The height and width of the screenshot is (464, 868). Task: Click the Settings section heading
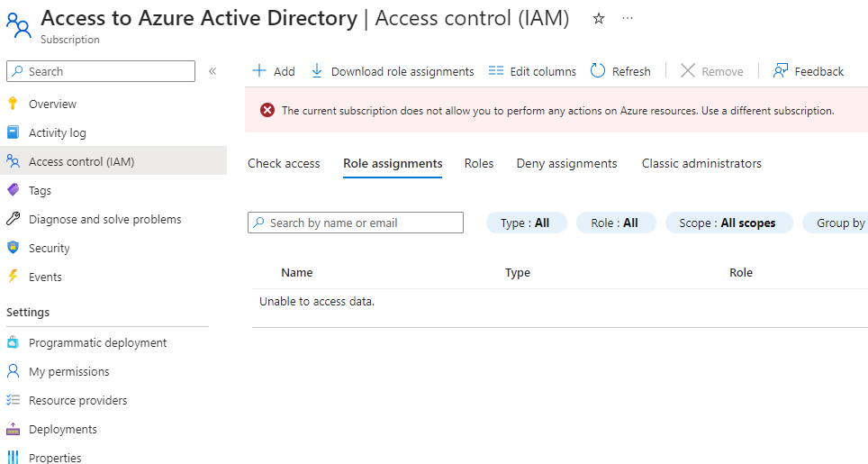tap(28, 312)
